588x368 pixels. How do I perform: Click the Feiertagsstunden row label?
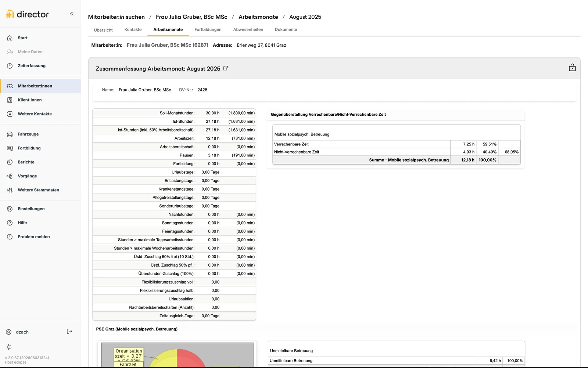[178, 231]
